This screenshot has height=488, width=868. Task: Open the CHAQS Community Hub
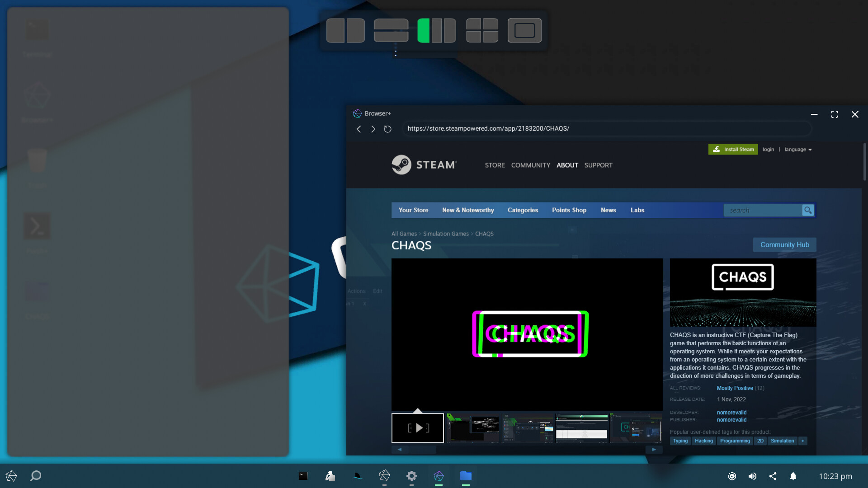pos(784,244)
